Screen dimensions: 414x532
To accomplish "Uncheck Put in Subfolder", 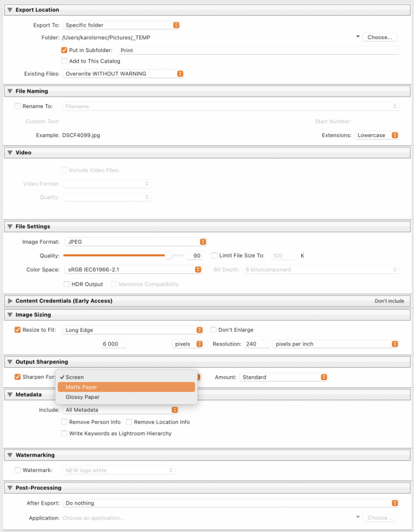I will (x=64, y=50).
